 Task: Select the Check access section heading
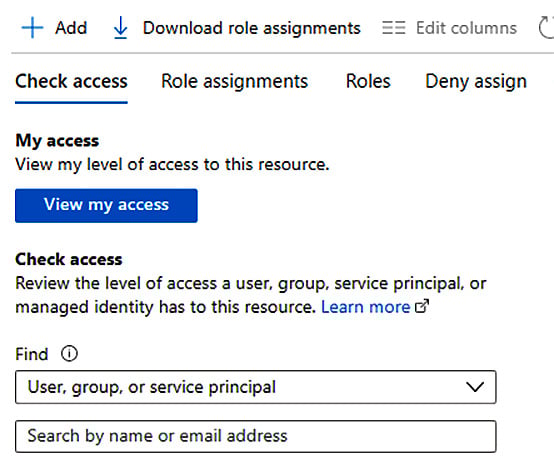coord(69,259)
